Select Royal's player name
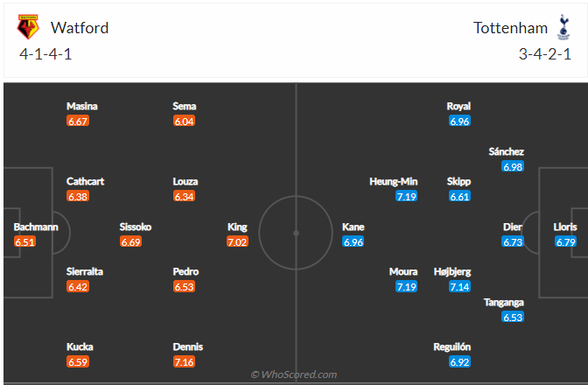The width and height of the screenshot is (588, 385). click(458, 107)
